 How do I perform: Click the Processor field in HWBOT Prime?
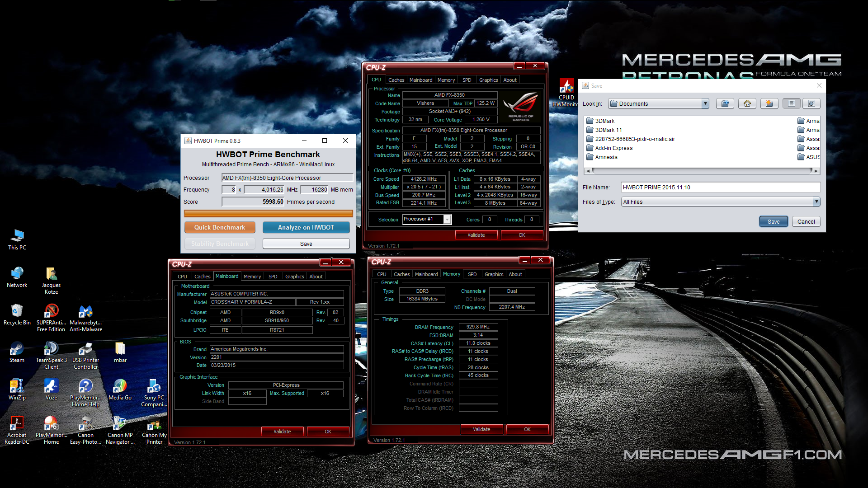[288, 178]
